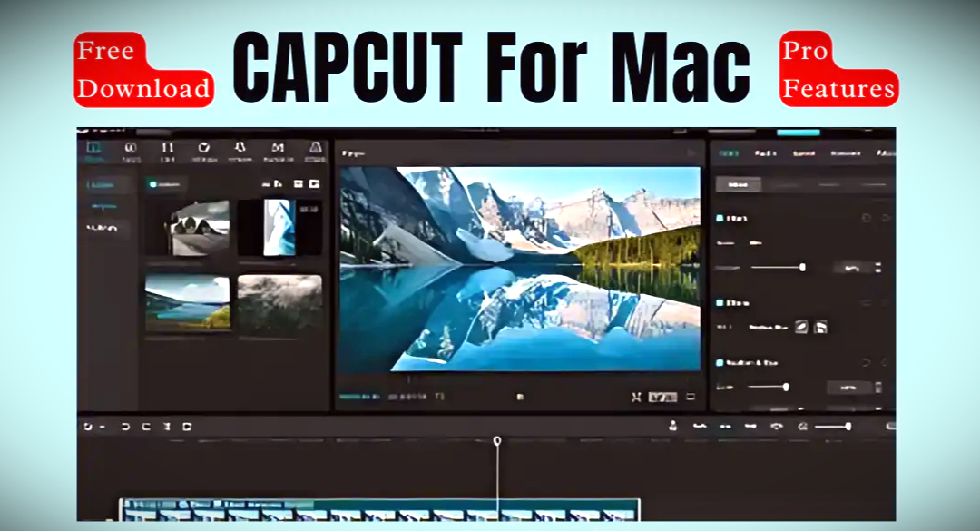Open the Text tool icon shaped like TI
Image resolution: width=980 pixels, height=531 pixels.
[167, 150]
